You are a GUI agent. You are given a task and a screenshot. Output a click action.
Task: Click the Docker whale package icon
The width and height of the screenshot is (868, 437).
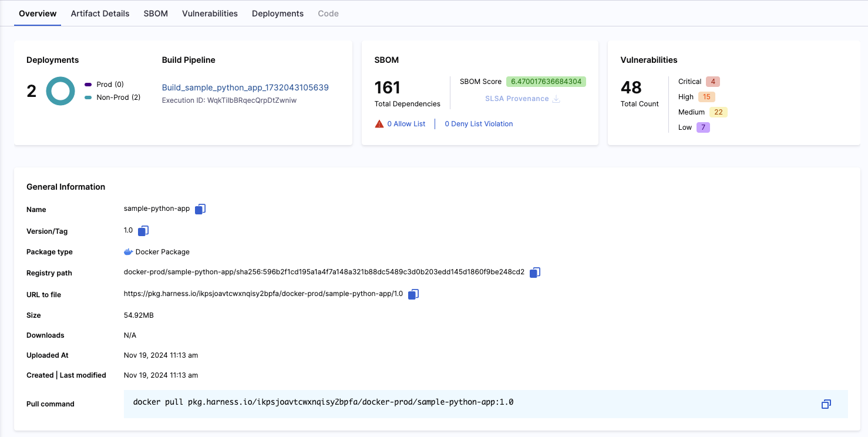[x=128, y=252]
